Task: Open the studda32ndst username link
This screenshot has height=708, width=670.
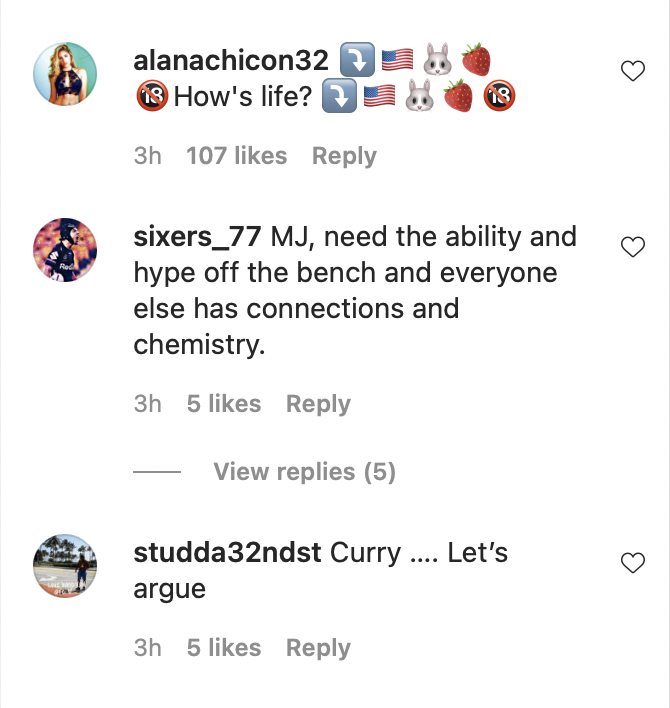Action: (227, 553)
